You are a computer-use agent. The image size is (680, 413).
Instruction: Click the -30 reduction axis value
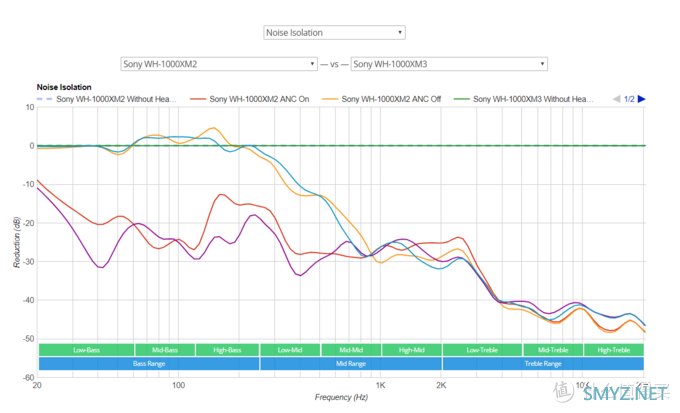click(28, 262)
